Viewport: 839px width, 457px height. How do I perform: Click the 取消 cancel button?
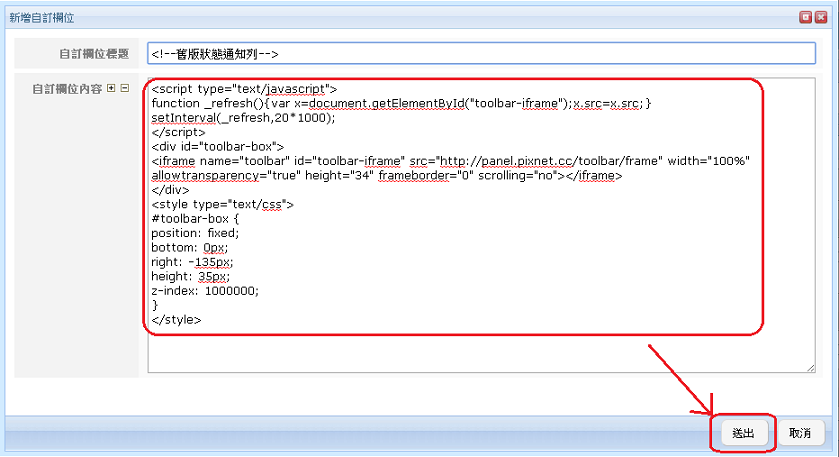[x=800, y=432]
